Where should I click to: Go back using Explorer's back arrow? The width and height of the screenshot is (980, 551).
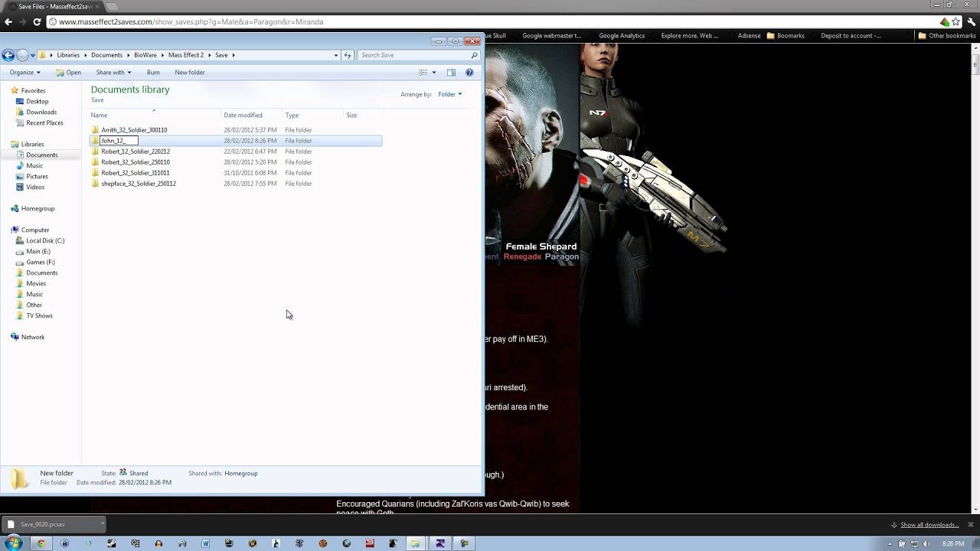(8, 55)
